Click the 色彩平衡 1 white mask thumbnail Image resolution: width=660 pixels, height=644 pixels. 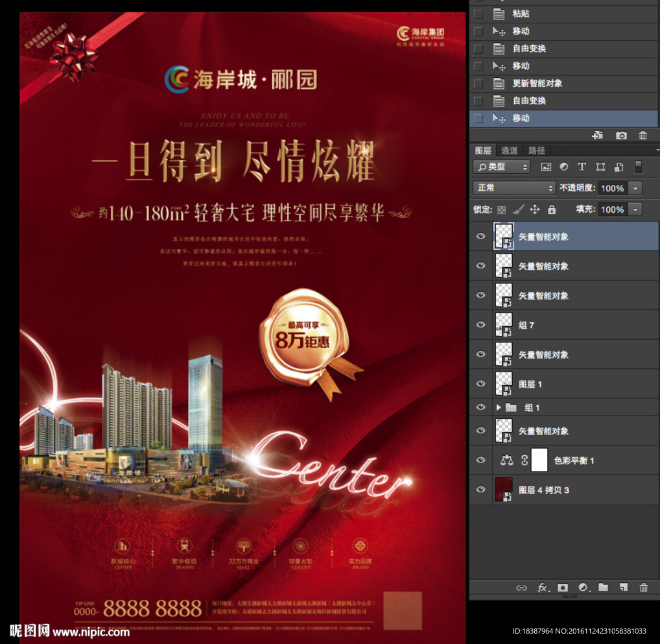539,460
